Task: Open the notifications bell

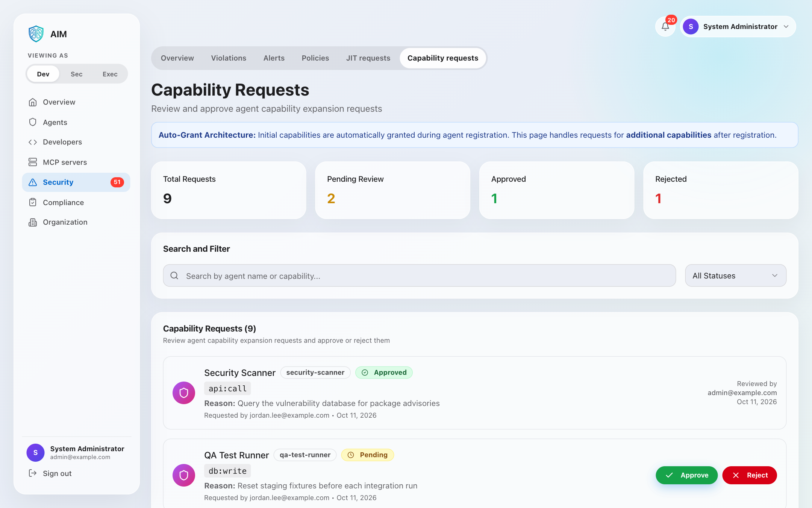Action: point(665,27)
